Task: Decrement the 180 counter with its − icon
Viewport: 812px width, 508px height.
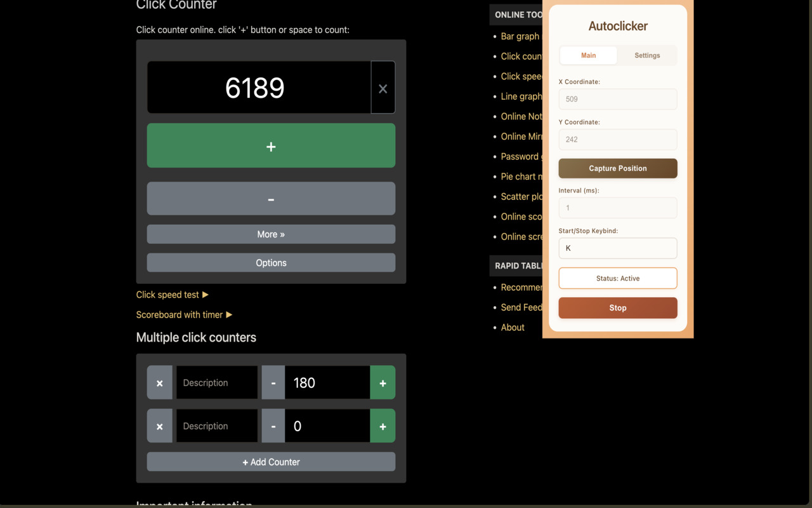Action: point(273,382)
